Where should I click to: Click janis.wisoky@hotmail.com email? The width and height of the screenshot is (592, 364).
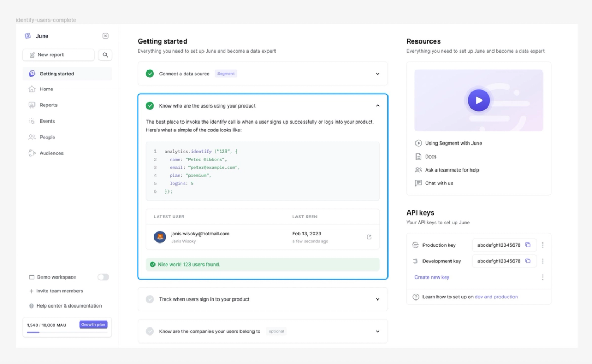point(200,234)
